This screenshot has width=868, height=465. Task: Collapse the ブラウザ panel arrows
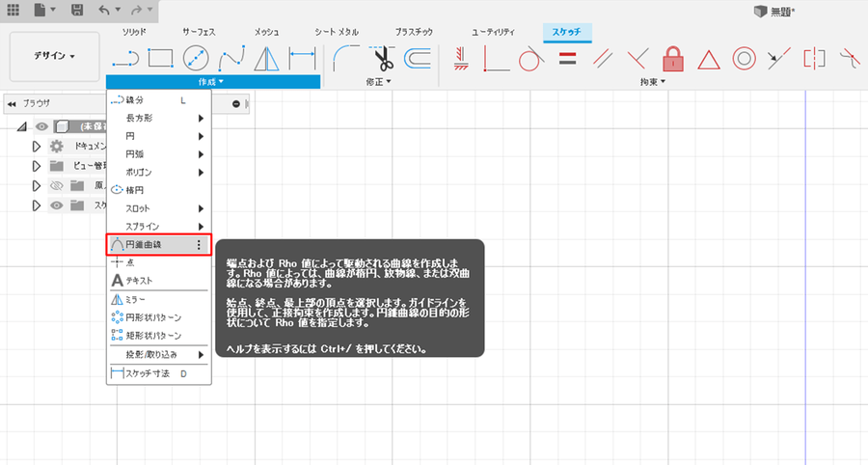pos(12,103)
